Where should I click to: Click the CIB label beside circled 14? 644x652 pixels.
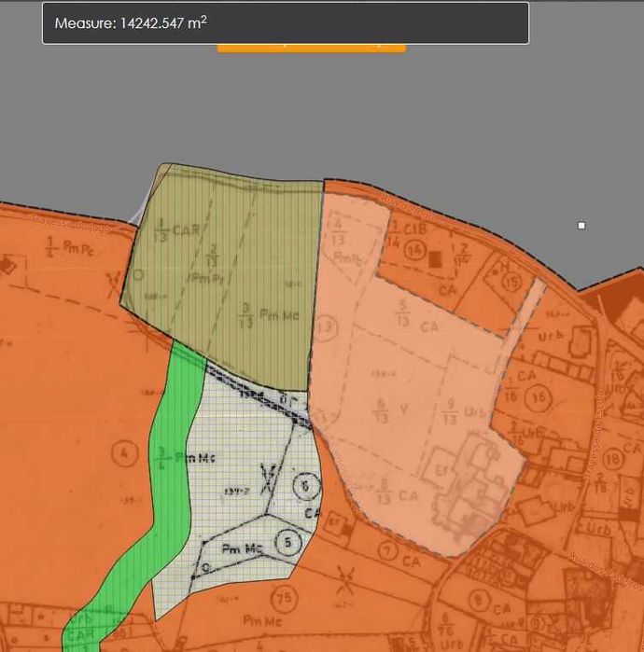pos(414,229)
